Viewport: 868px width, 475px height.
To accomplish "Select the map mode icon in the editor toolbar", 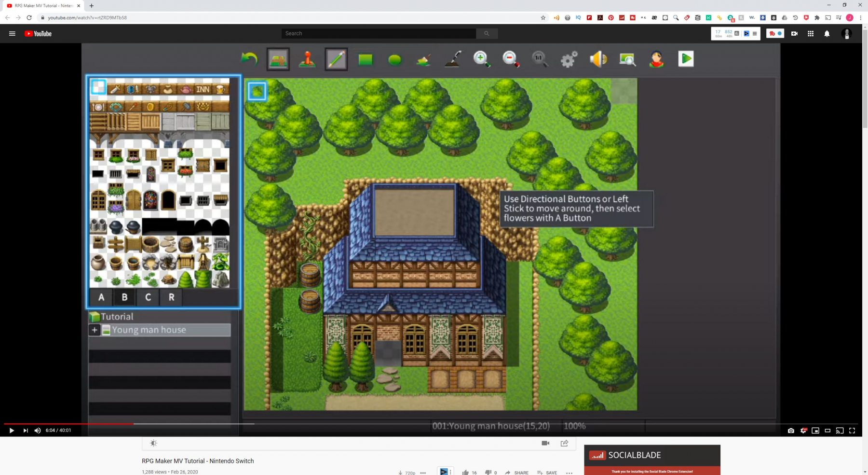I will pos(278,59).
